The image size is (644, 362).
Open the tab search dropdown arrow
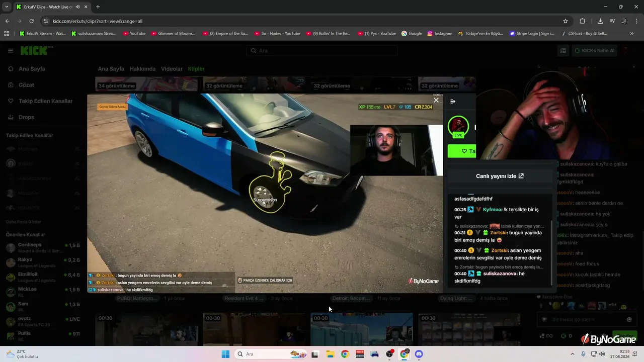click(7, 7)
